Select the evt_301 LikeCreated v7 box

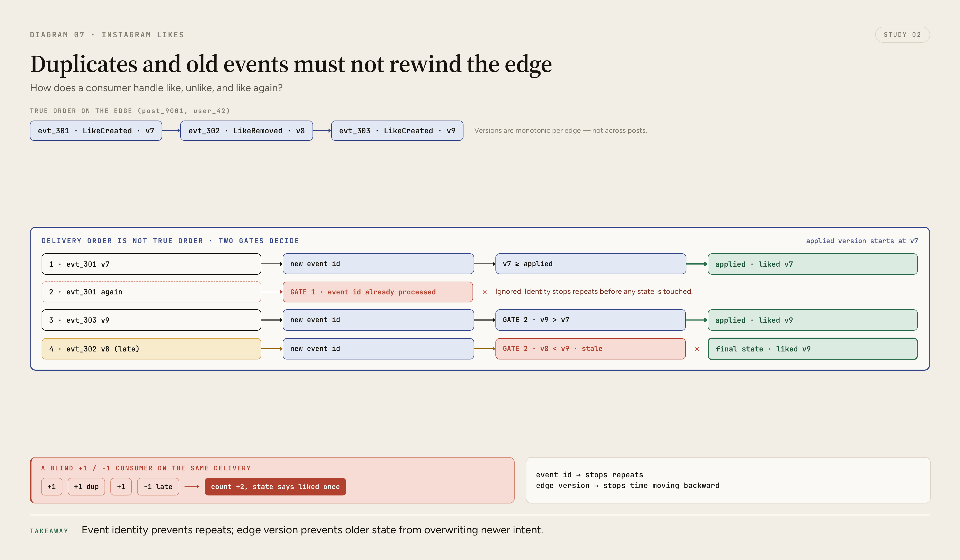[96, 131]
